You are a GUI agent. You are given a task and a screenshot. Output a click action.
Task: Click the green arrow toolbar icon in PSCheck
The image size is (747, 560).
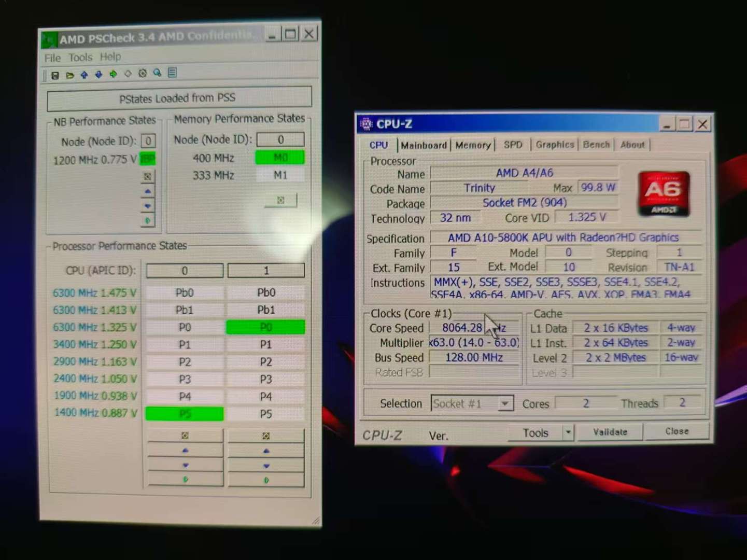[113, 74]
